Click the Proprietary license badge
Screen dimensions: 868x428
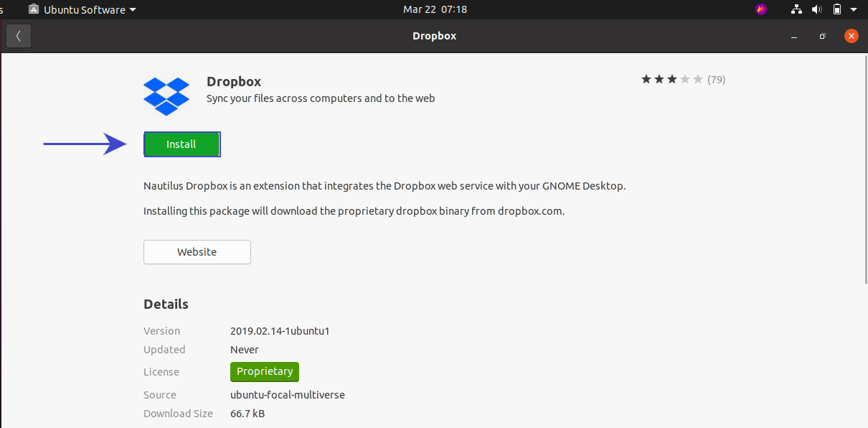click(x=265, y=372)
